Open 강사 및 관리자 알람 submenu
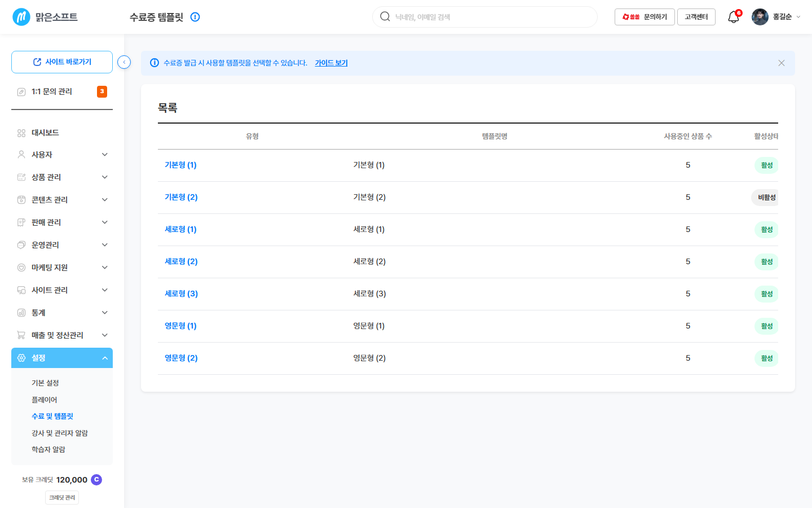The height and width of the screenshot is (508, 812). pos(60,433)
